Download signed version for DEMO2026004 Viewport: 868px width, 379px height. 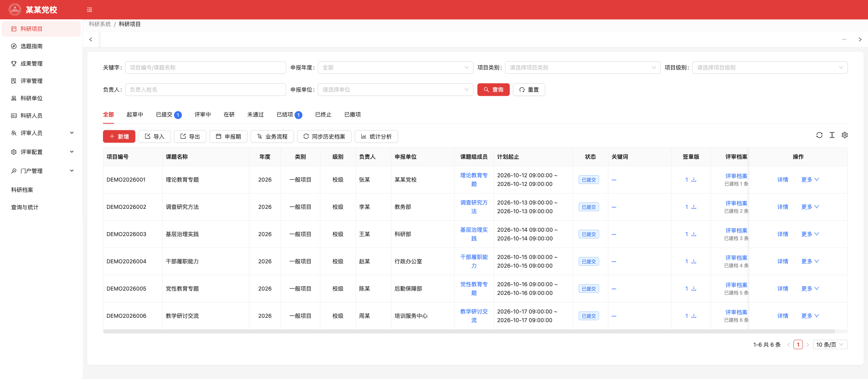[694, 261]
